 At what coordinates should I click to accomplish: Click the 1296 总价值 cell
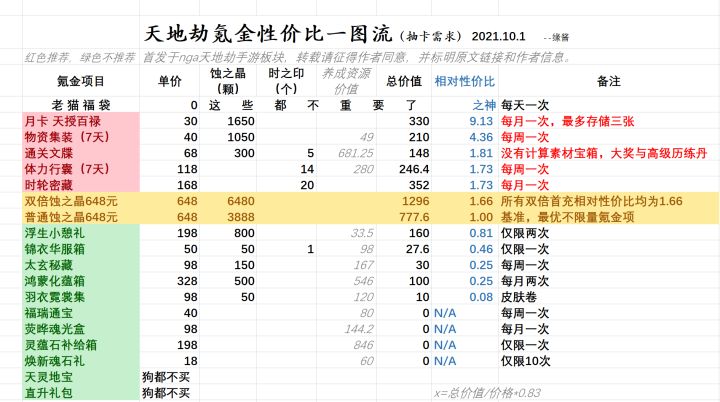[x=416, y=201]
